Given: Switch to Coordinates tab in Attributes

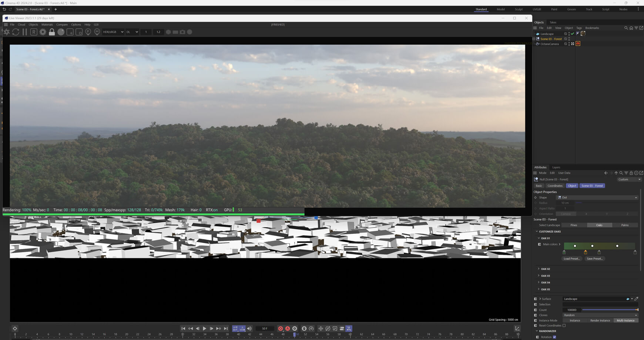Looking at the screenshot, I should click(x=555, y=186).
